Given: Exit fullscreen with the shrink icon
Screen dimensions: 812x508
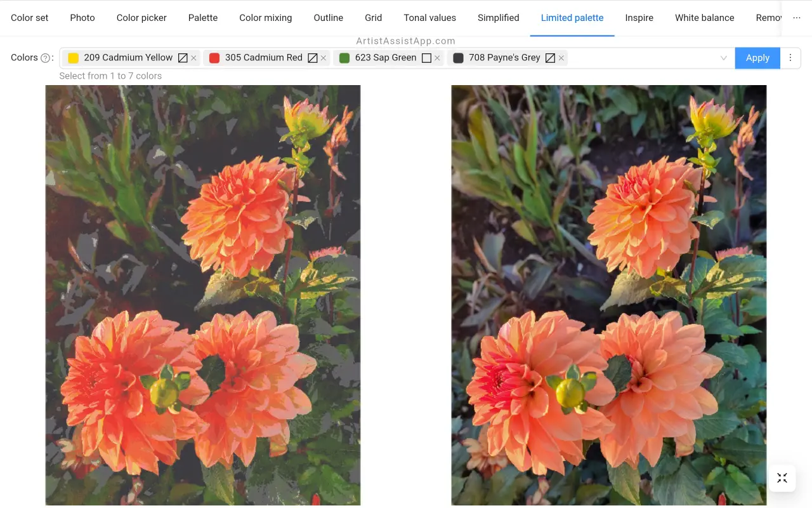Looking at the screenshot, I should pyautogui.click(x=782, y=478).
